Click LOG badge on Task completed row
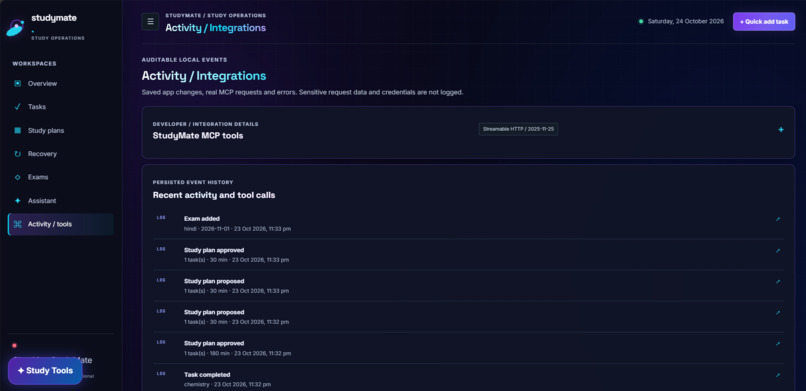Viewport: 806px width, 391px height. [161, 374]
